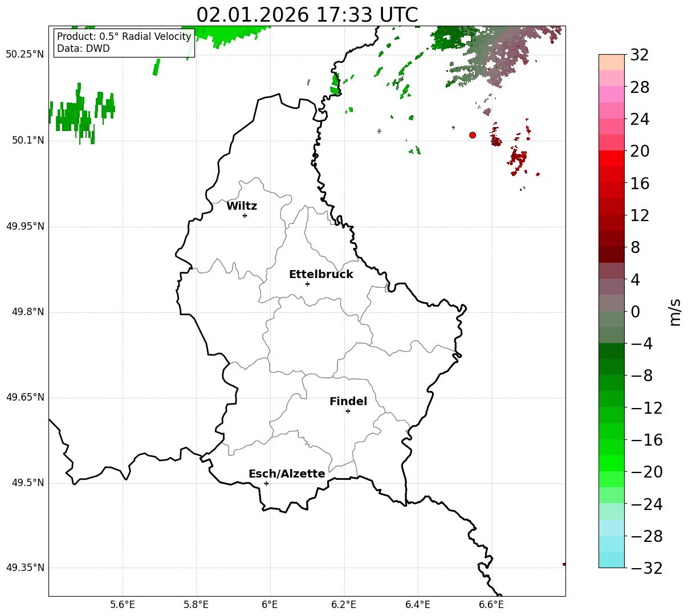
Task: Click the colorbar 24 tick label
Action: coord(640,120)
